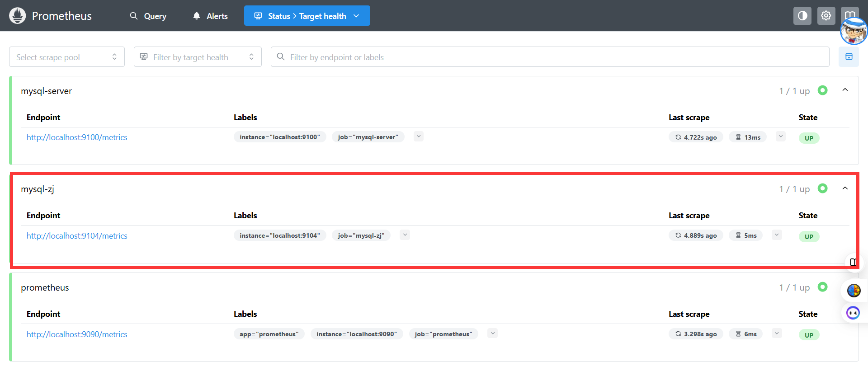
Task: Expand labels chevron for mysql-server target
Action: tap(419, 136)
